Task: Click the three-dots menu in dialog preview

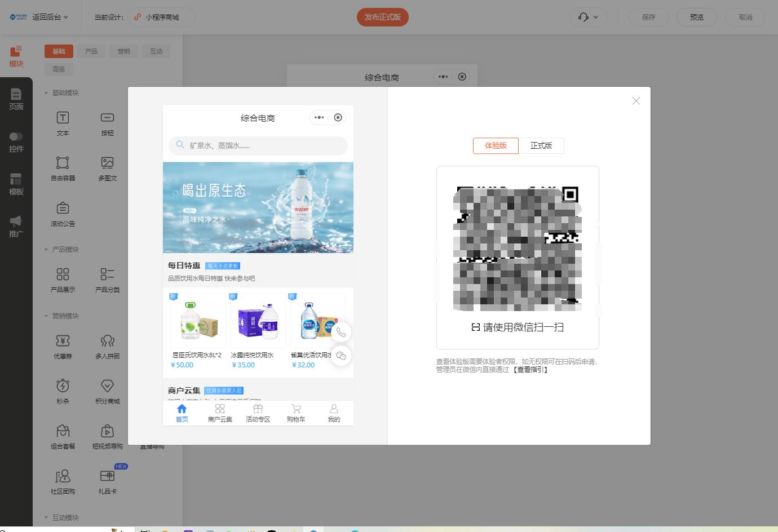Action: click(319, 118)
